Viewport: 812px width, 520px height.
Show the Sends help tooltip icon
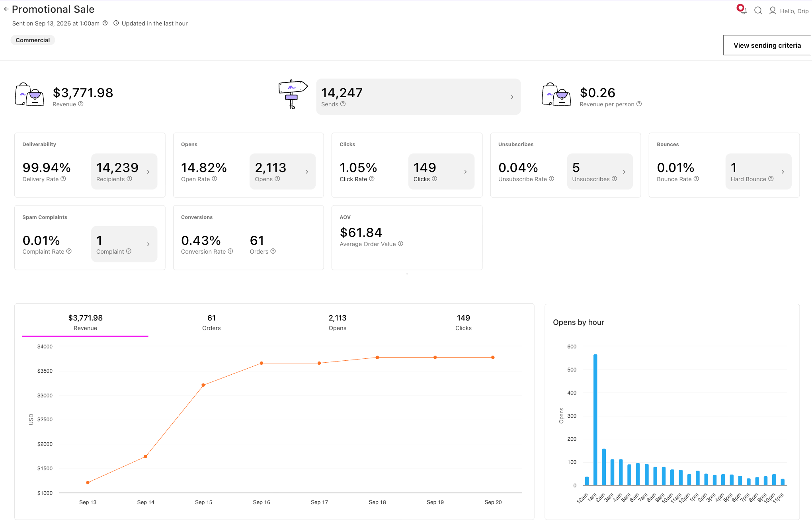pos(343,104)
